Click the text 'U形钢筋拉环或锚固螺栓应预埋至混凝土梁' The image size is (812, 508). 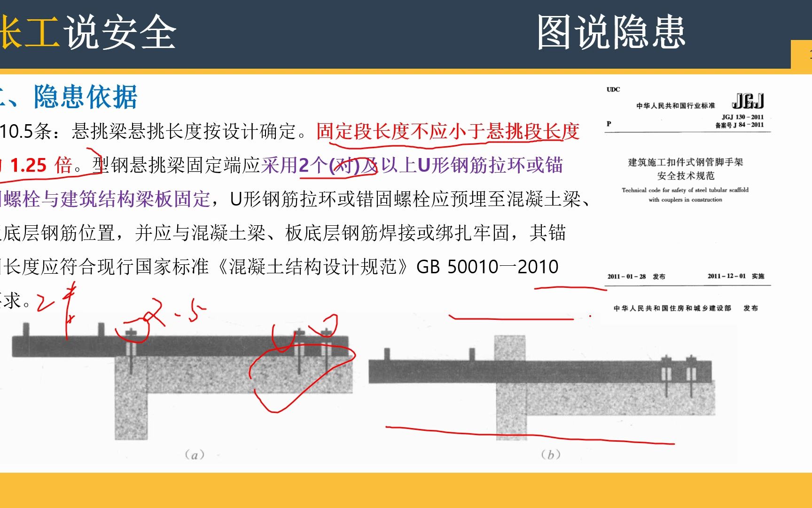click(x=406, y=199)
